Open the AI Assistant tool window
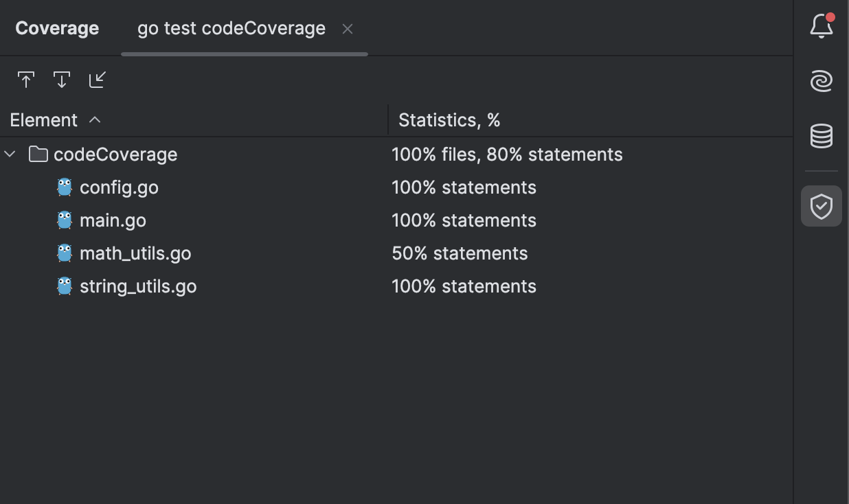 (822, 80)
